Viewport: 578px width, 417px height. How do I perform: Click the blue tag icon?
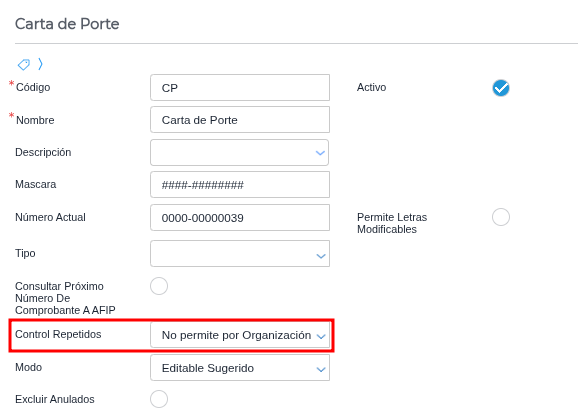[x=24, y=65]
